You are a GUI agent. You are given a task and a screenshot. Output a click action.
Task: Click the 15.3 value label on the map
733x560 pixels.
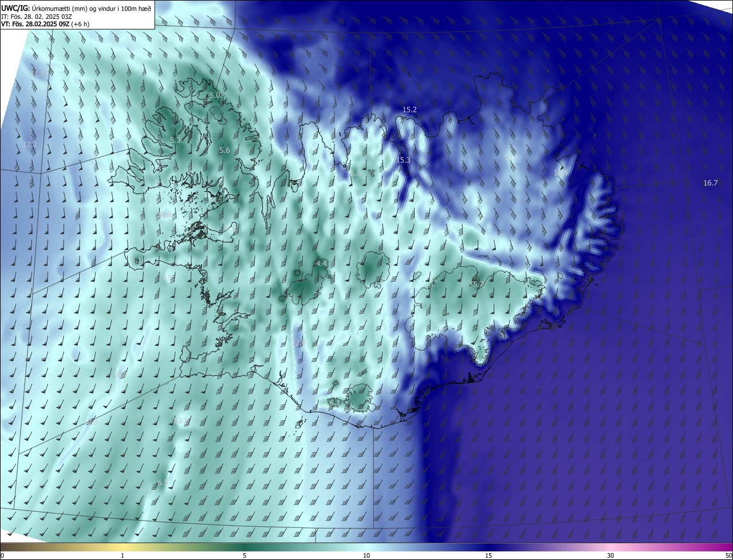click(x=403, y=160)
